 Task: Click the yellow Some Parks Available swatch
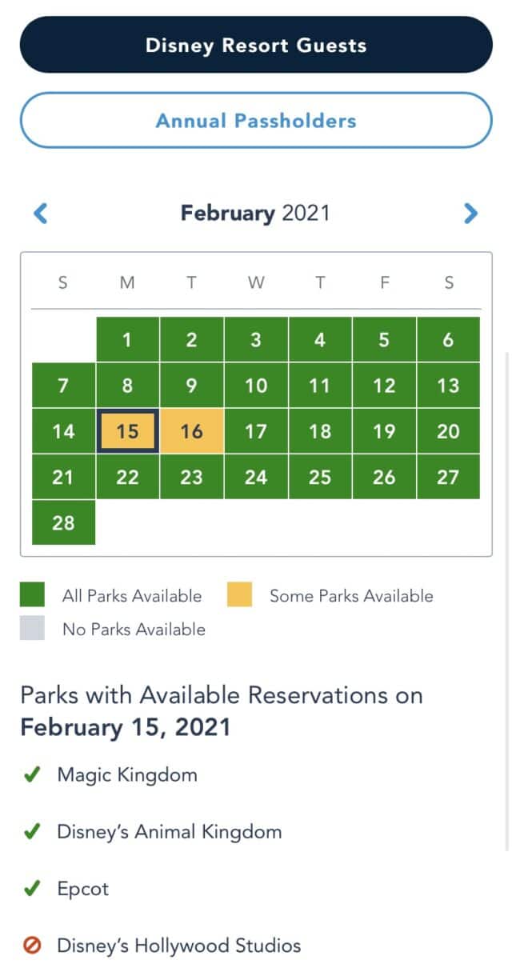239,595
